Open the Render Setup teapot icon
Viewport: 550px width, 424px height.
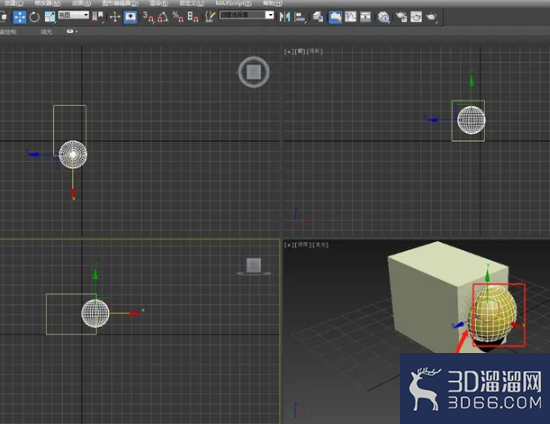401,17
